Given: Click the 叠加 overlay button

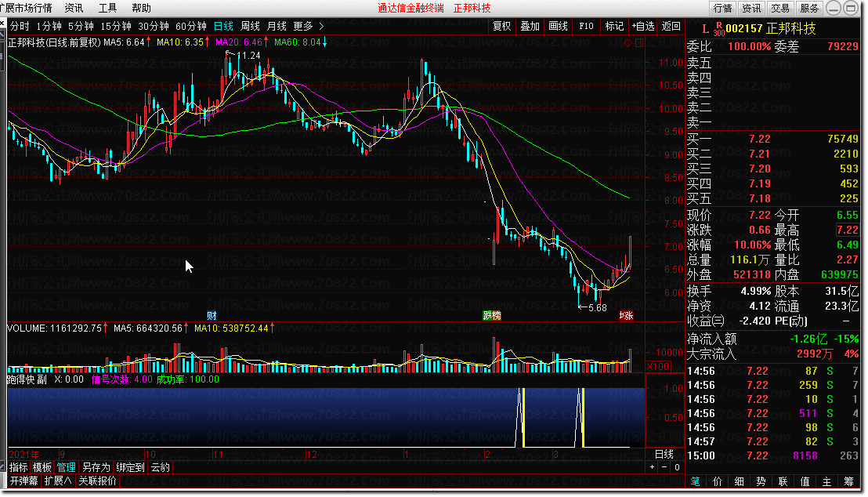Looking at the screenshot, I should (530, 26).
